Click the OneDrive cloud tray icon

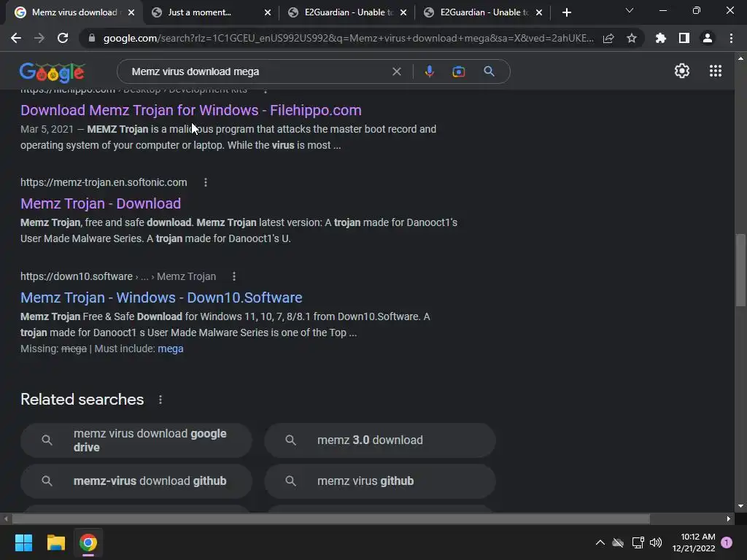click(618, 542)
